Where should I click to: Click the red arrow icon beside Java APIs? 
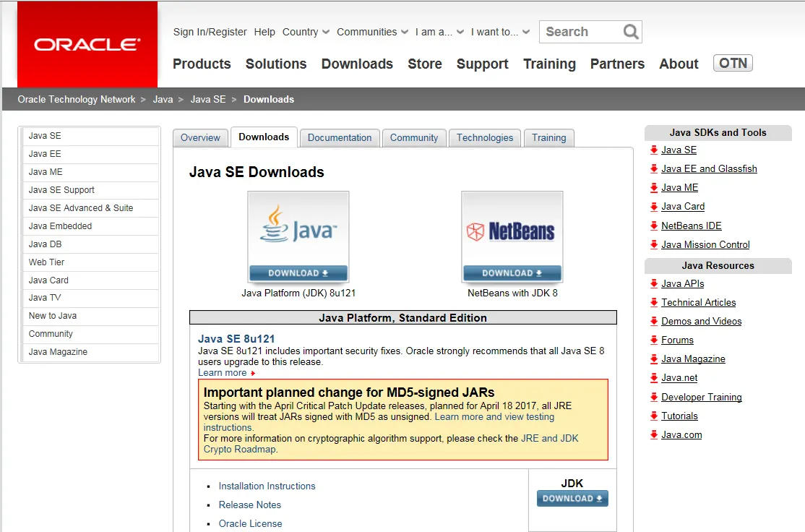(x=653, y=283)
